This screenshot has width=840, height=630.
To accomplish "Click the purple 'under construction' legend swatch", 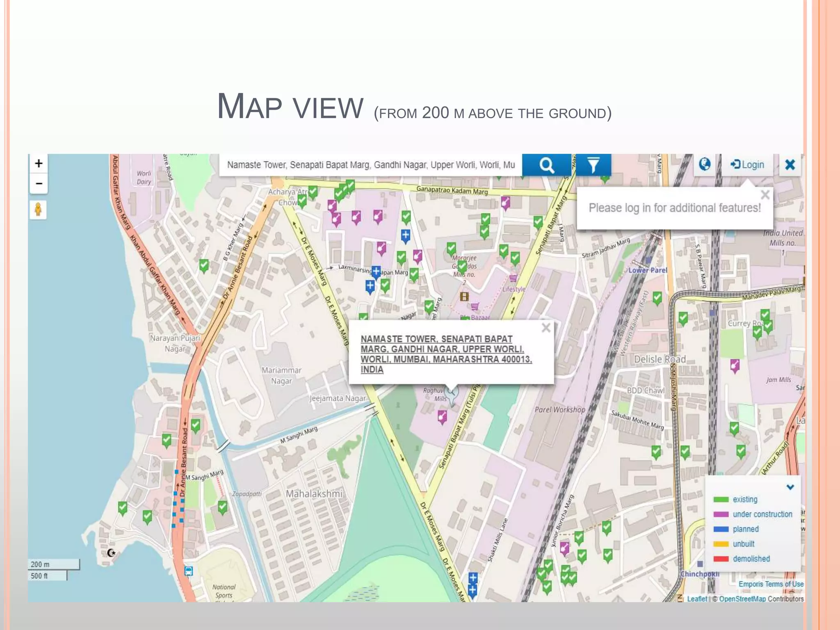I will pos(721,514).
